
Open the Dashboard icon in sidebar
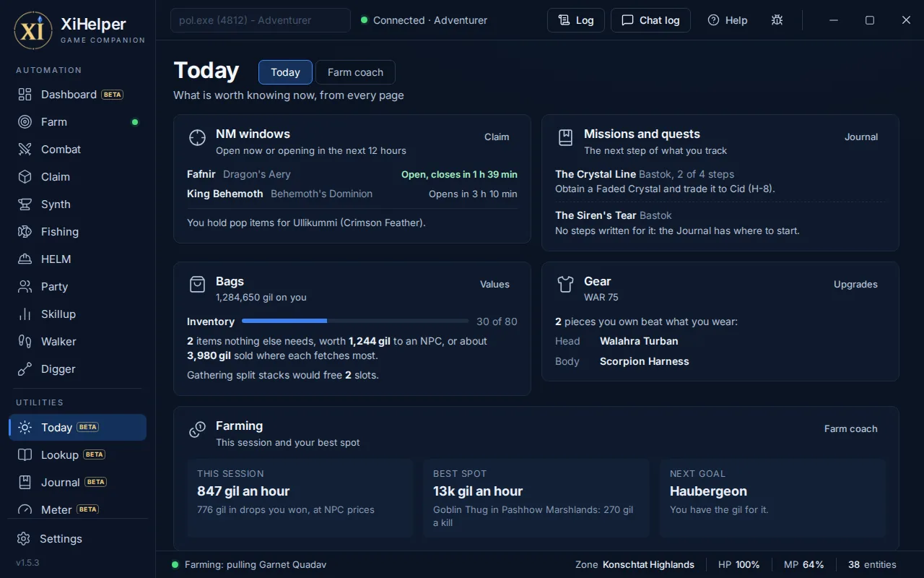[x=25, y=95]
